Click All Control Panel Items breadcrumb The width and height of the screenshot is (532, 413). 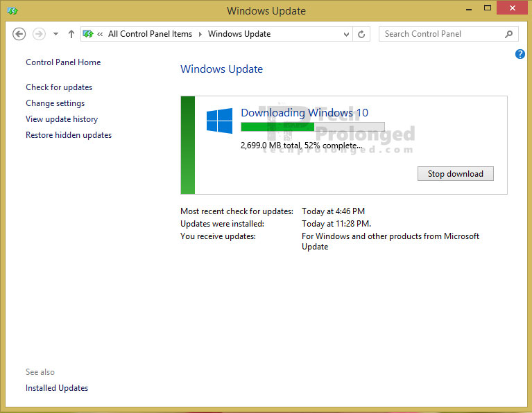(150, 34)
